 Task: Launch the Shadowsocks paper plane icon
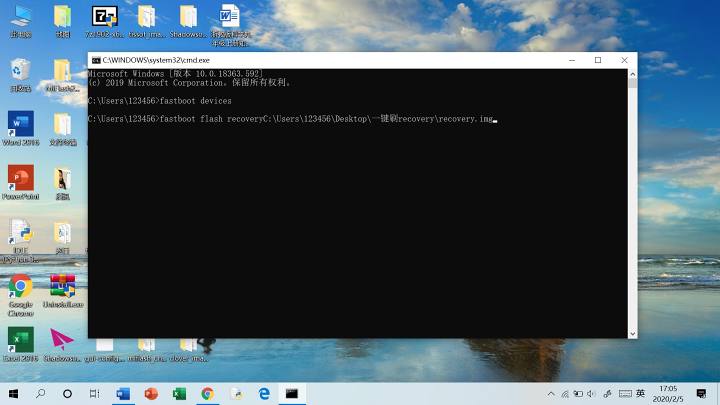coord(62,340)
